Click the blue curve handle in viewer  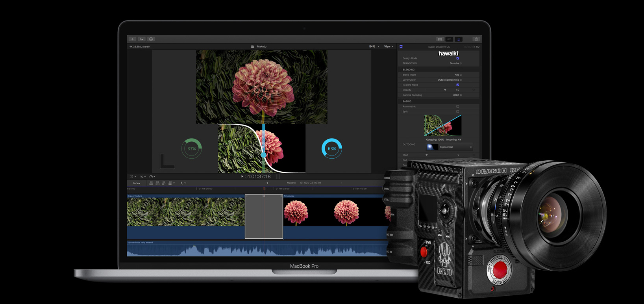[x=264, y=155]
